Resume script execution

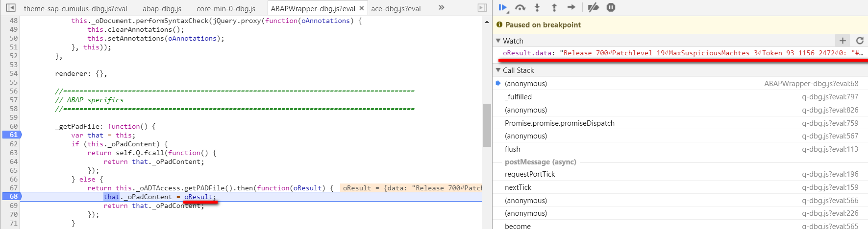(503, 7)
